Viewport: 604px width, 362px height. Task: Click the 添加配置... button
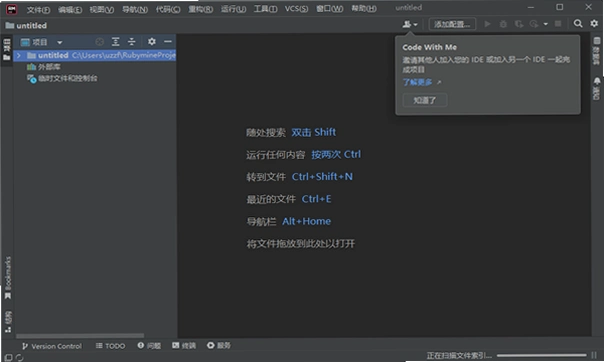tap(452, 24)
